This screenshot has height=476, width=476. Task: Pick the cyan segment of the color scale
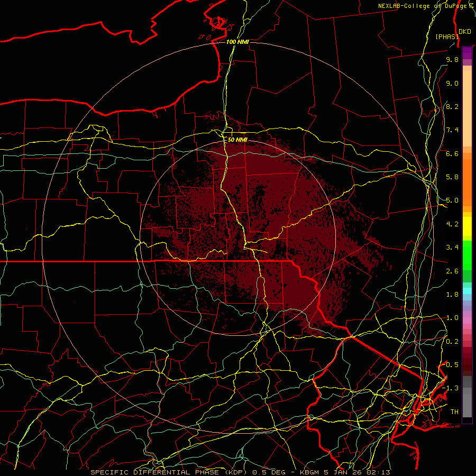467,291
